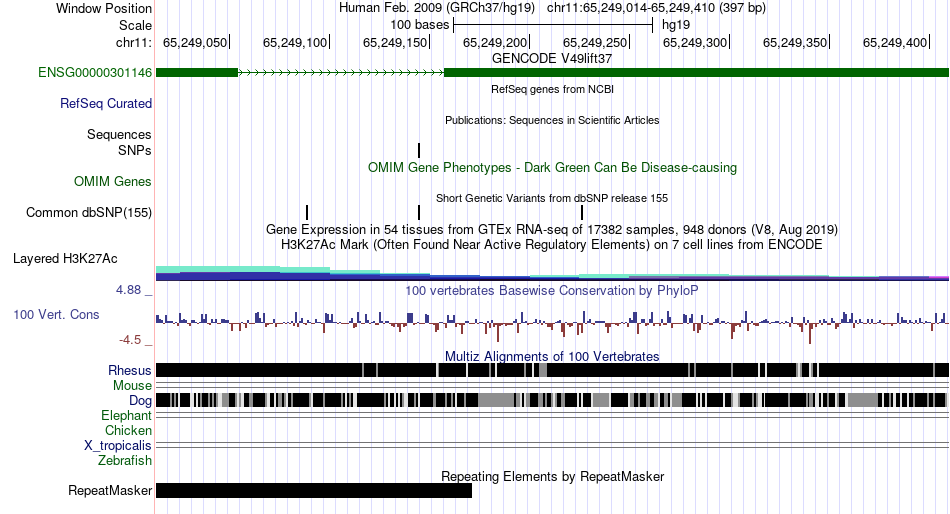Click the 65,249,050 ruler position
Viewport: 950px width, 514px height.
pyautogui.click(x=195, y=42)
